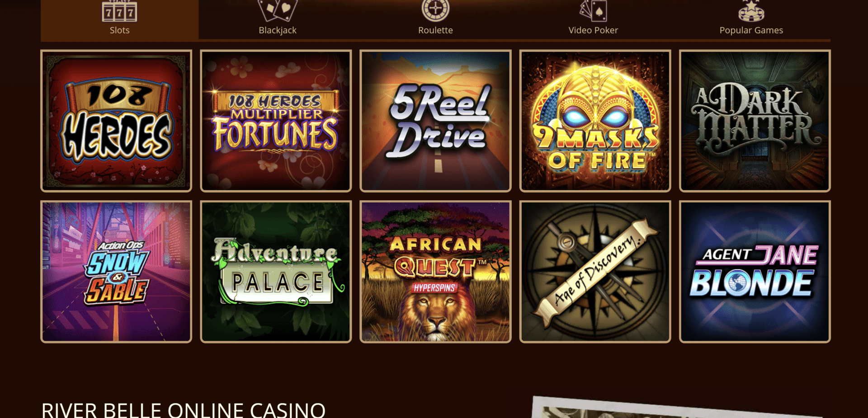
Task: Click the Blackjack playing cards icon
Action: coord(278,11)
